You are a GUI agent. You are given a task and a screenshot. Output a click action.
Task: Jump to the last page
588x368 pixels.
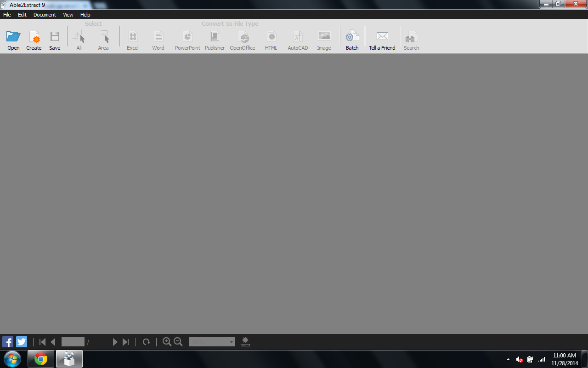click(x=125, y=342)
